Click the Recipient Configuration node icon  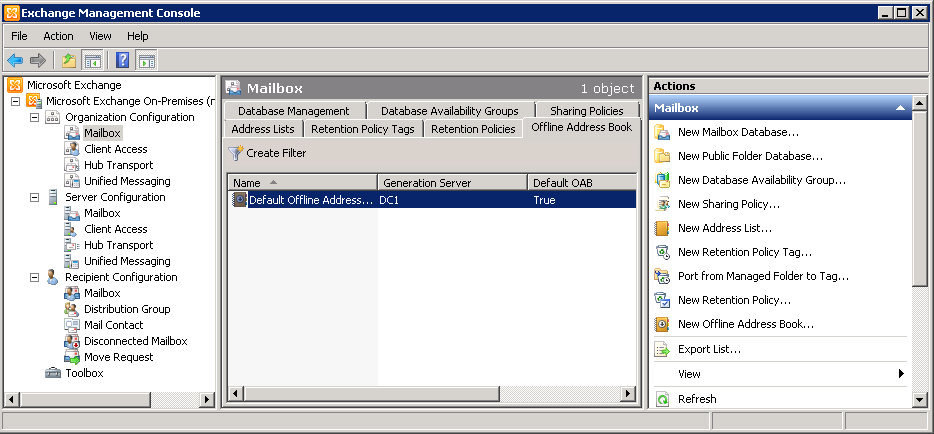coord(53,277)
